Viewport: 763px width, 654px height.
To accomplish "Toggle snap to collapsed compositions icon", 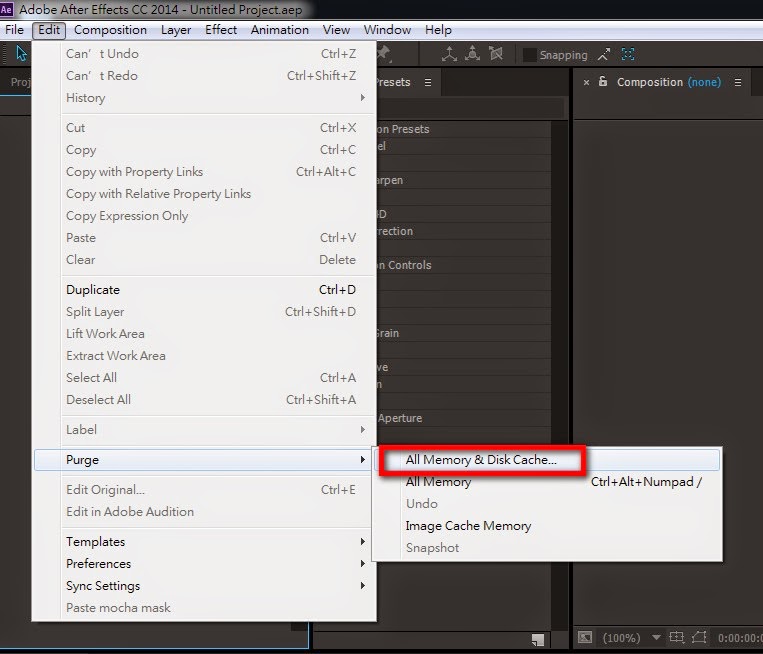I will pos(628,54).
